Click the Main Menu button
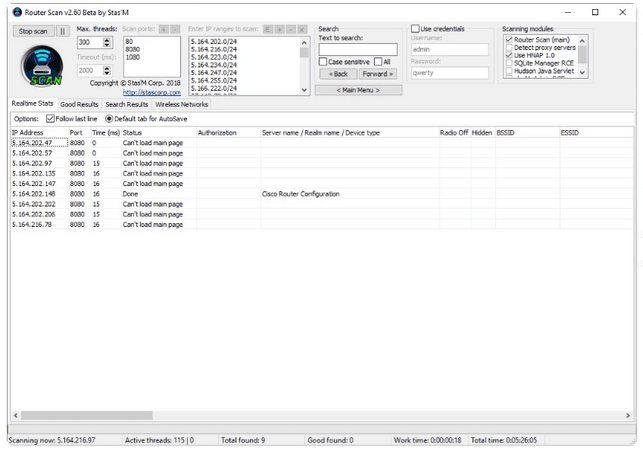 click(358, 90)
